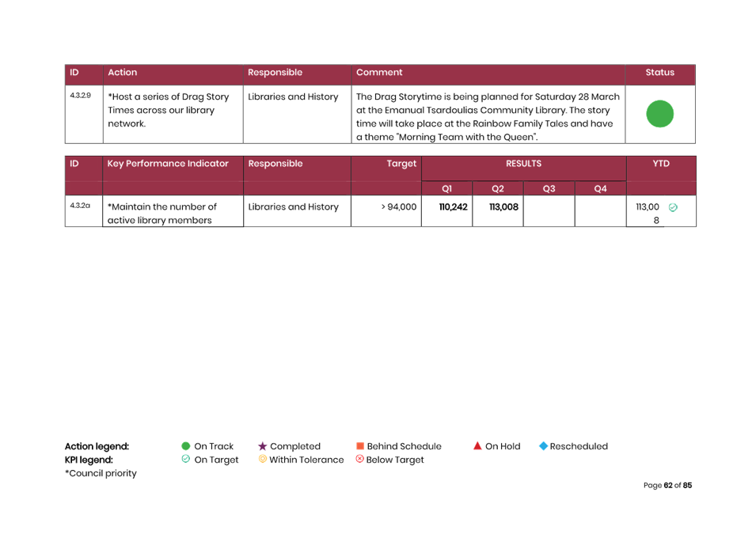The height and width of the screenshot is (534, 756).
Task: Click the page number in the footer
Action: tap(667, 486)
